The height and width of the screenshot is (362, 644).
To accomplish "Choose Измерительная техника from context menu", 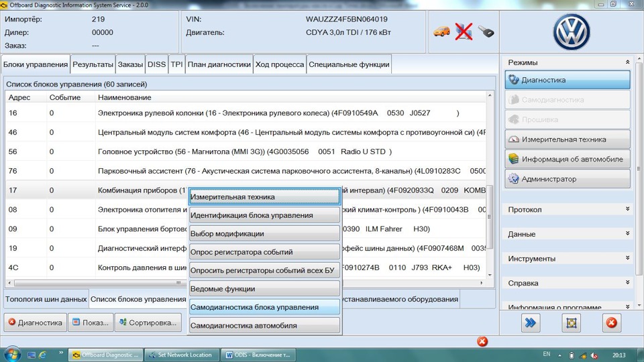I will 264,196.
